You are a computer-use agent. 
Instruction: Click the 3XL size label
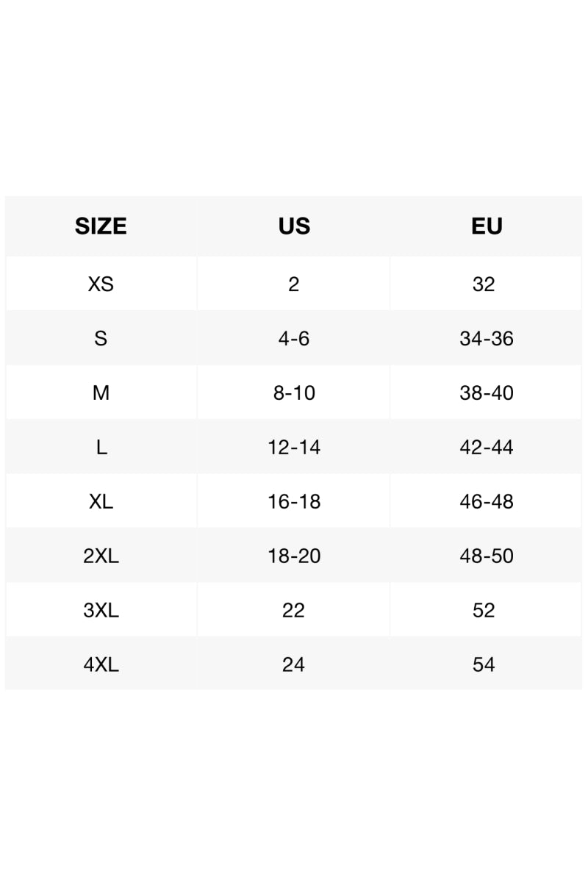pyautogui.click(x=101, y=610)
